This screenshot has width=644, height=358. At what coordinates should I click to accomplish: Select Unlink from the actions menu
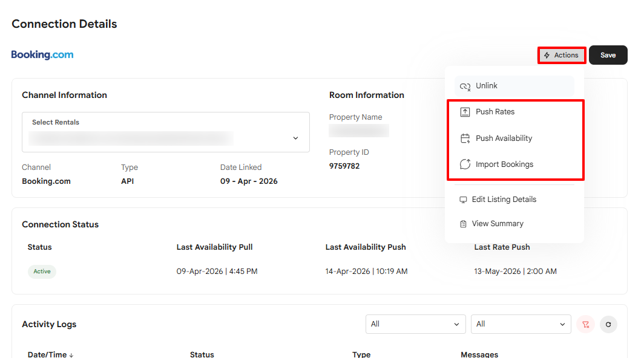(514, 86)
